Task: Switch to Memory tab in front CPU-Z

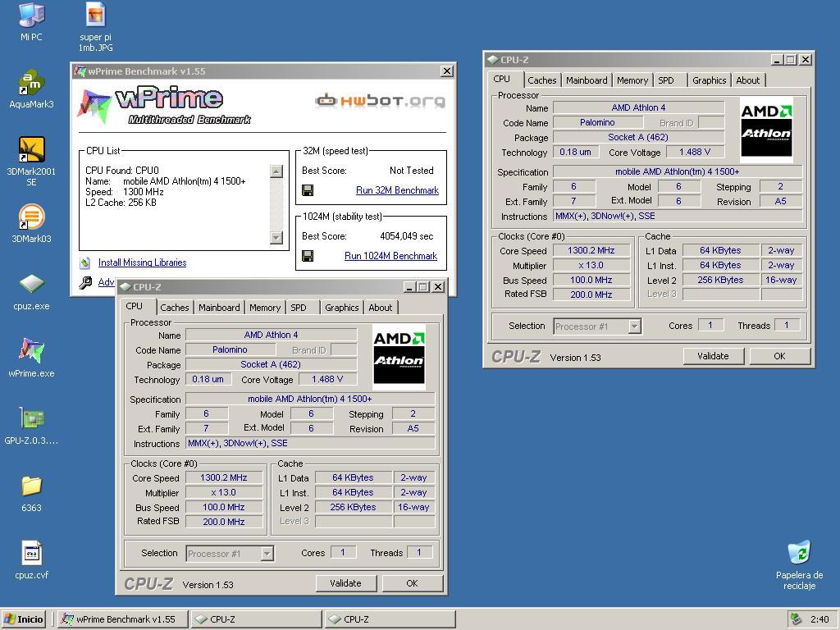Action: click(265, 308)
